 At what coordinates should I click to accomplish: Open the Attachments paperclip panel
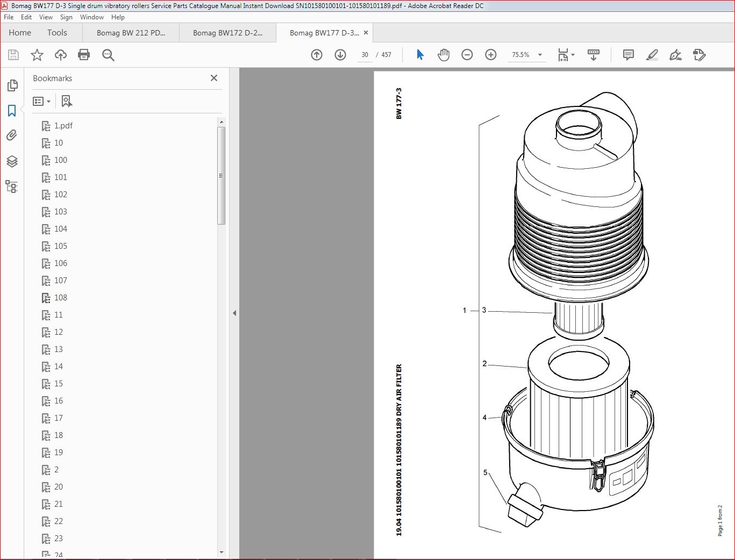[12, 135]
